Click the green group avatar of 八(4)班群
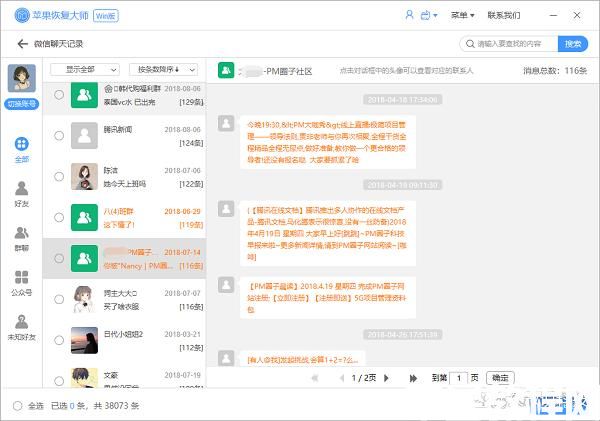 (85, 217)
